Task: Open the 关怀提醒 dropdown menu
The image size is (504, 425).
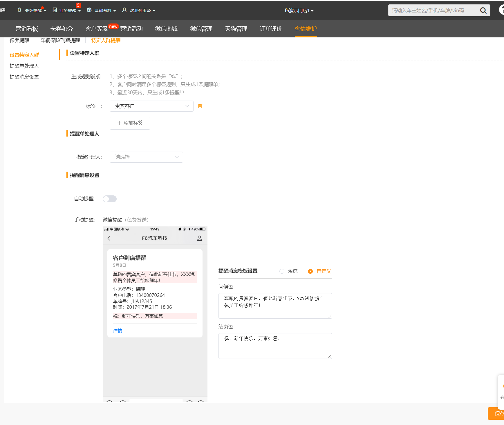Action: point(35,10)
